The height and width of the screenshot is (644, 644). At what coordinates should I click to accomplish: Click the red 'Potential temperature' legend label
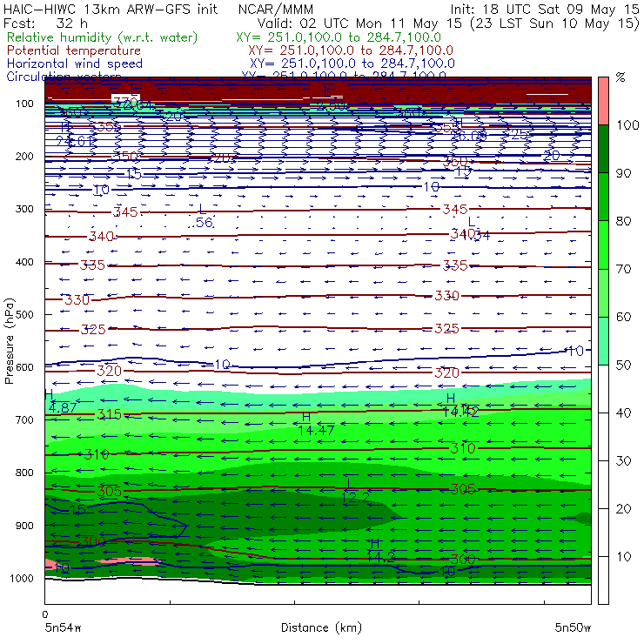[74, 50]
